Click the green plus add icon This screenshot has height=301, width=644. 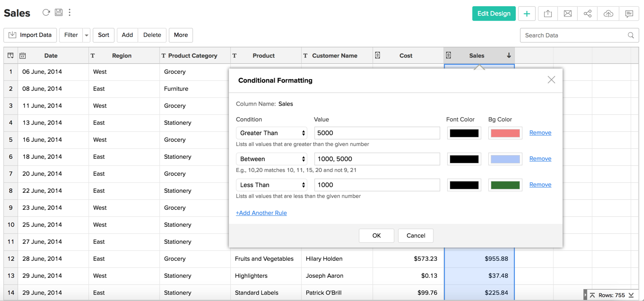click(x=527, y=14)
